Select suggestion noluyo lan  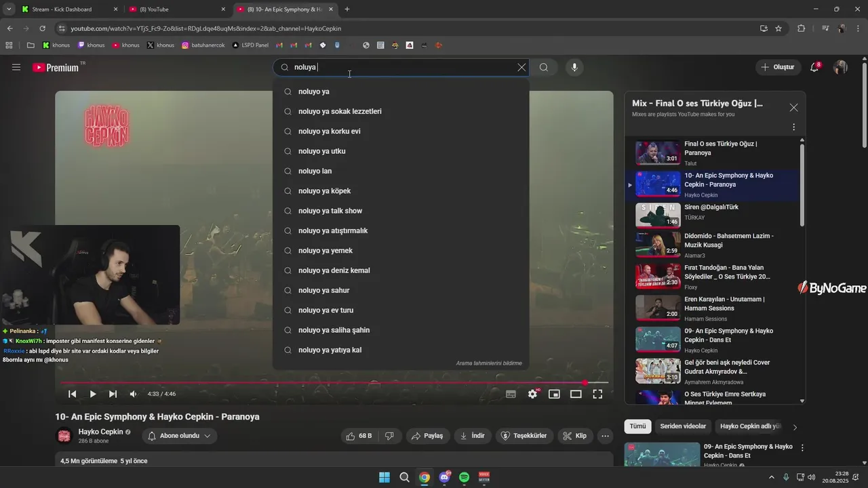point(401,171)
